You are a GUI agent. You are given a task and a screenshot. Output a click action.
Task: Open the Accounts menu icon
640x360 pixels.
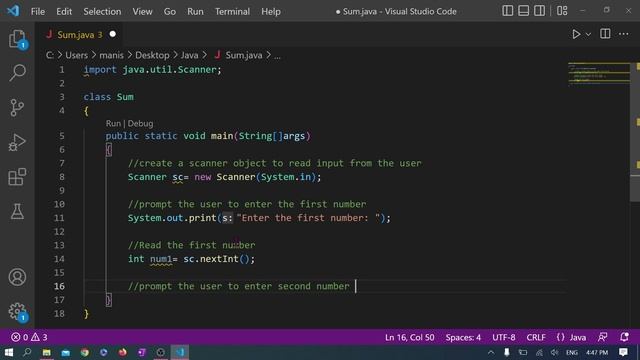[x=17, y=277]
